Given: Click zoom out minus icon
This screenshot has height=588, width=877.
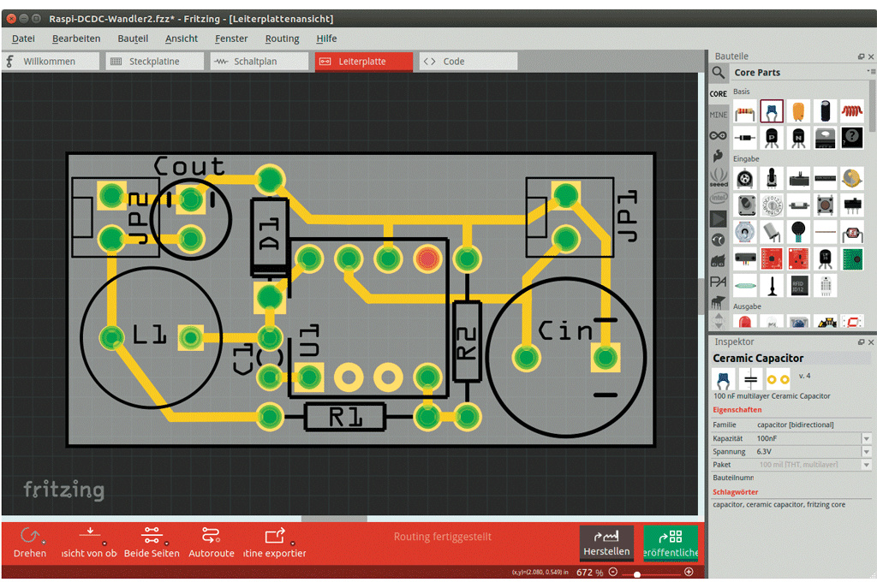Looking at the screenshot, I should pyautogui.click(x=613, y=572).
